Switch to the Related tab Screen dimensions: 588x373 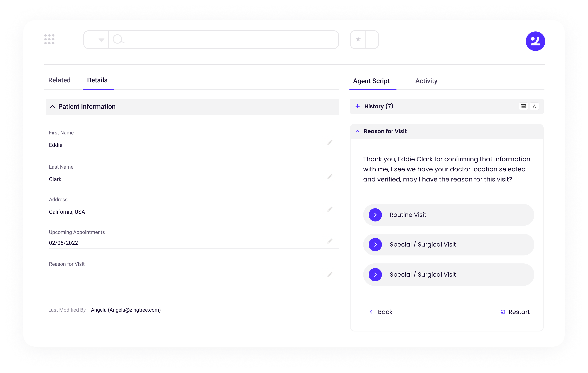click(59, 80)
